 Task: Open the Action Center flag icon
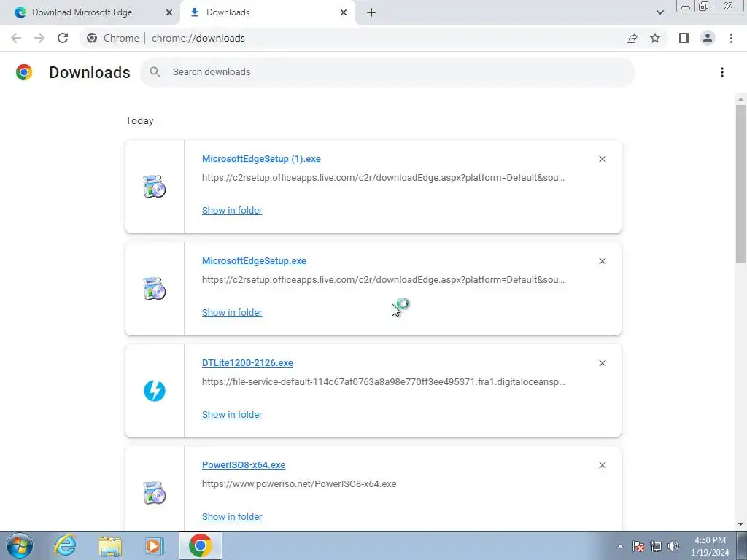pos(638,546)
